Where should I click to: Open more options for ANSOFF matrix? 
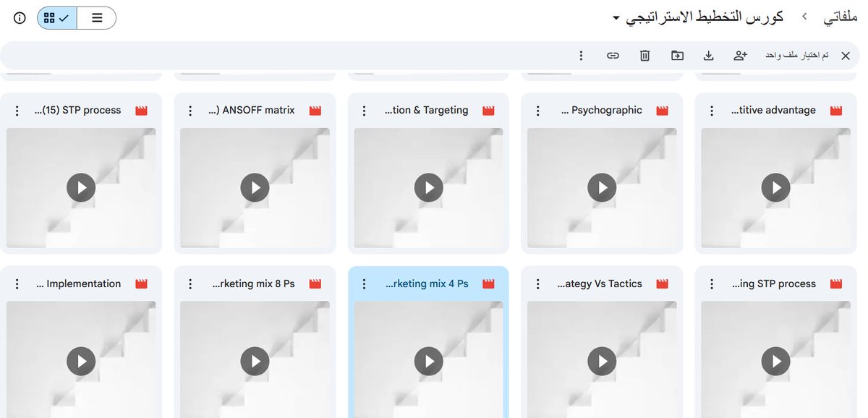coord(190,111)
